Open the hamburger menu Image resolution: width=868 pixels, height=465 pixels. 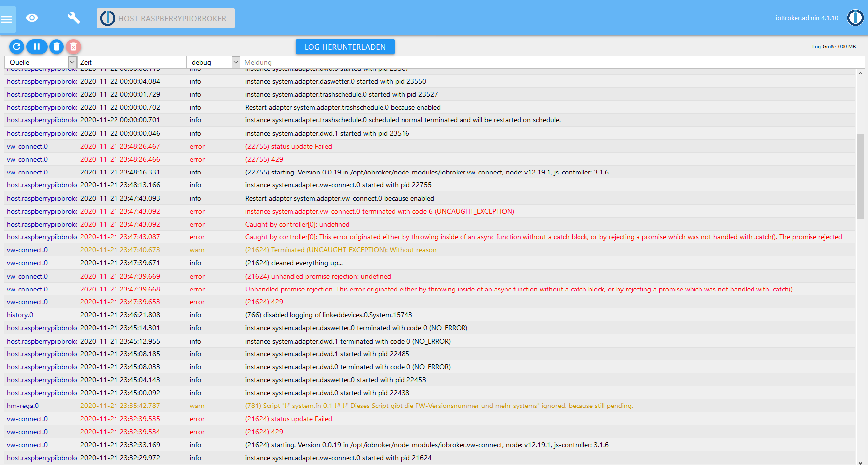(x=7, y=19)
